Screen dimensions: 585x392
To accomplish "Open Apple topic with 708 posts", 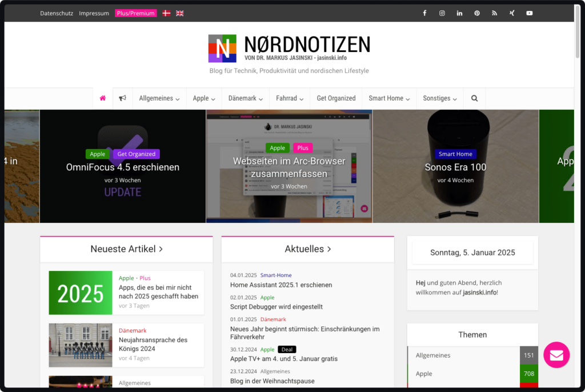I will coord(472,374).
